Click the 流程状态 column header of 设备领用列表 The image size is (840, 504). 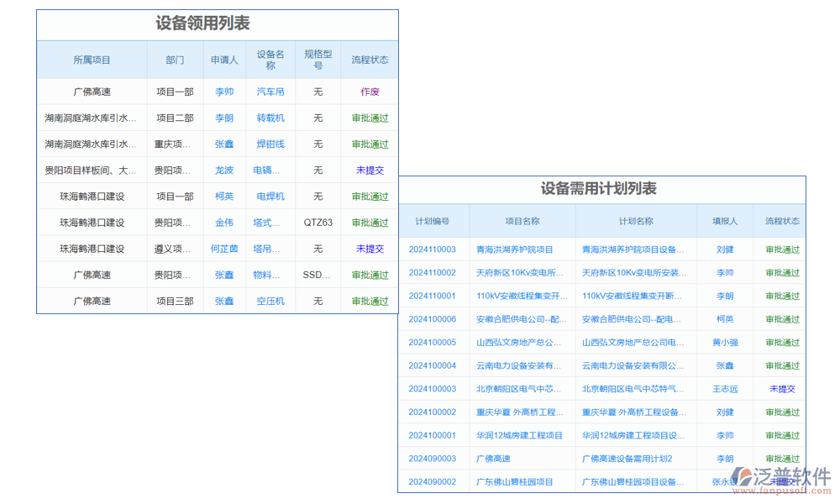point(369,59)
